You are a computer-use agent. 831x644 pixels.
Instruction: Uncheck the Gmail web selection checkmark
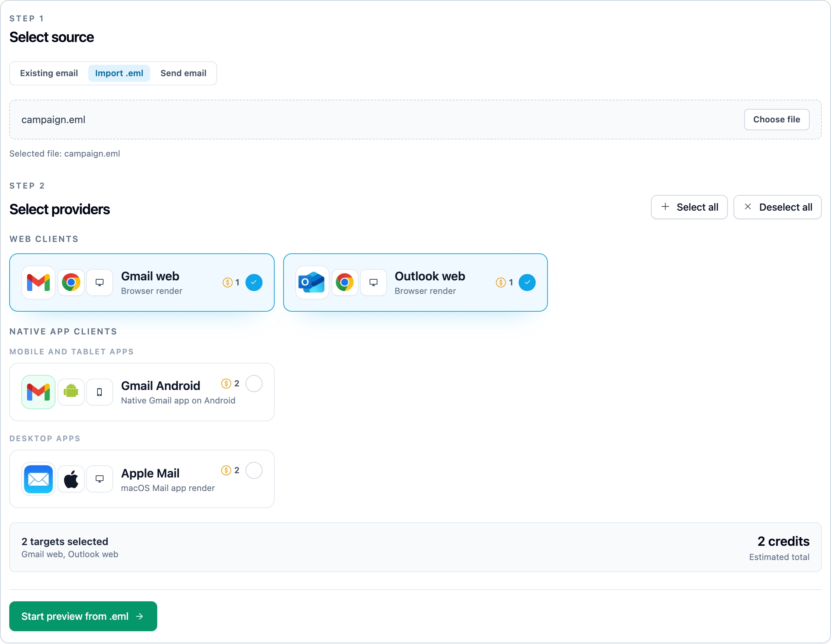click(254, 283)
